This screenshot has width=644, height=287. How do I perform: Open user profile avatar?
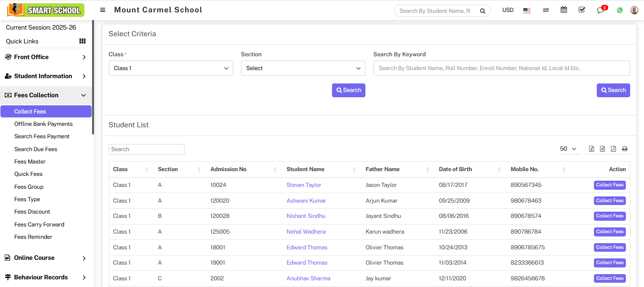(634, 10)
